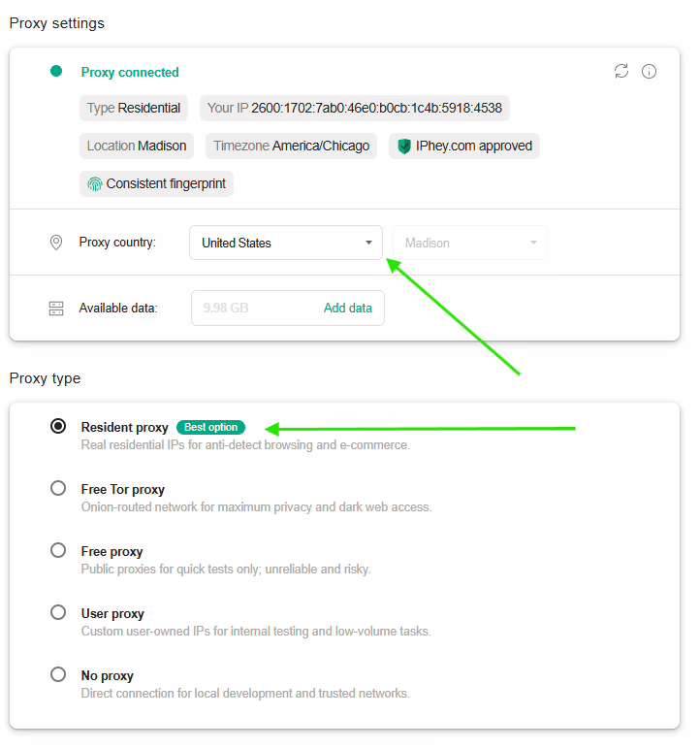Click the 9.98 GB data field
This screenshot has height=749, width=700.
click(254, 309)
